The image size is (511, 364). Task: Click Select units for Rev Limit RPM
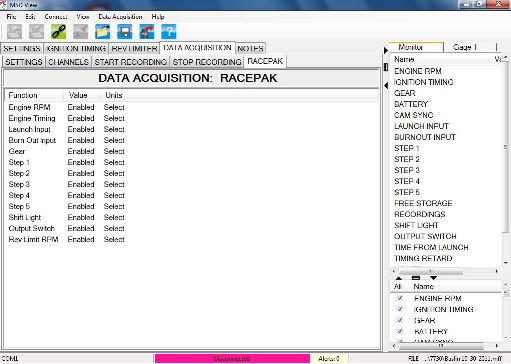point(114,239)
